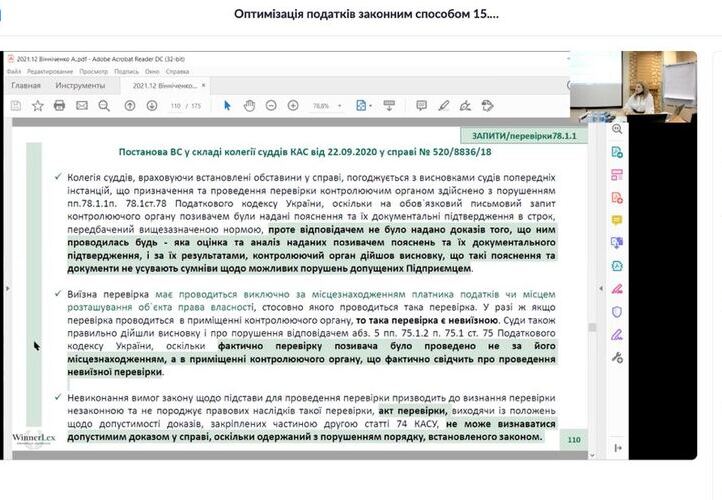
Task: Click the Постанова ВС heading text
Action: click(x=305, y=152)
